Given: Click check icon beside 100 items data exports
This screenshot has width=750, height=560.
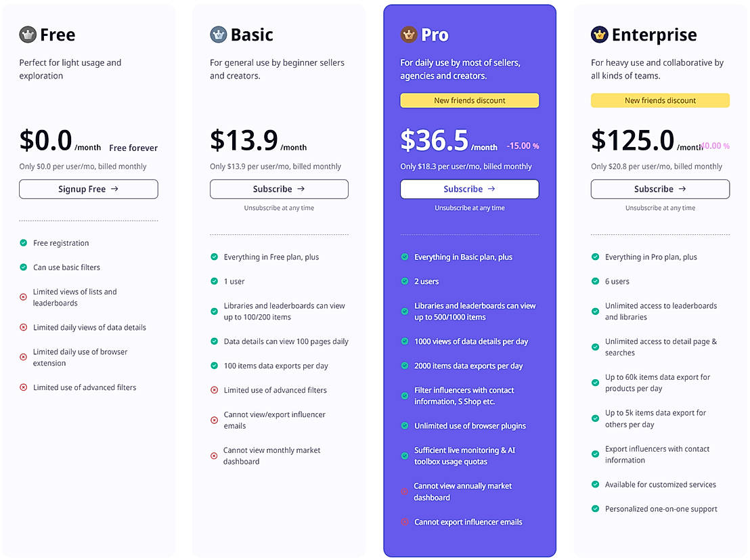Looking at the screenshot, I should click(x=215, y=366).
